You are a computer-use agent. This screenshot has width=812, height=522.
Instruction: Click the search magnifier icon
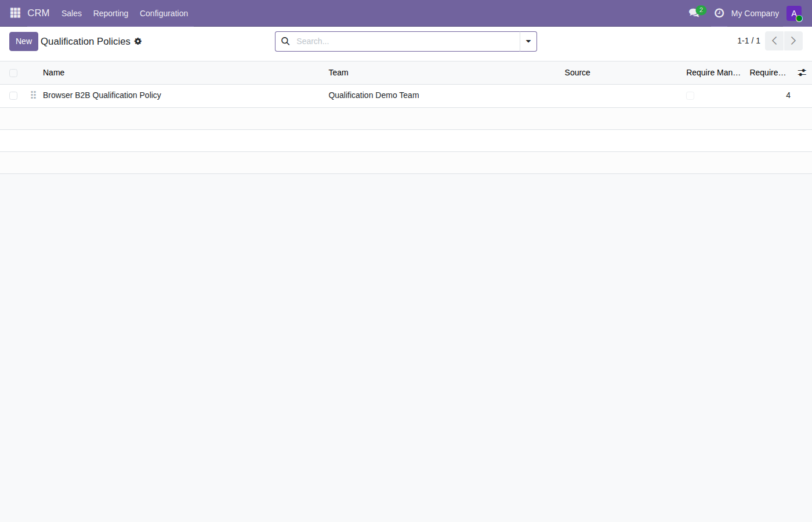[285, 41]
